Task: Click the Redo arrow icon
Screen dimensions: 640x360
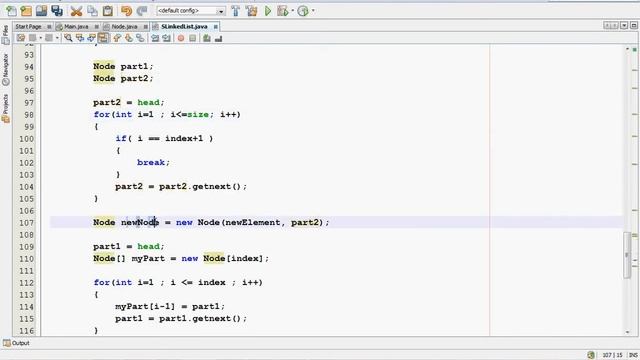Action: pos(142,11)
